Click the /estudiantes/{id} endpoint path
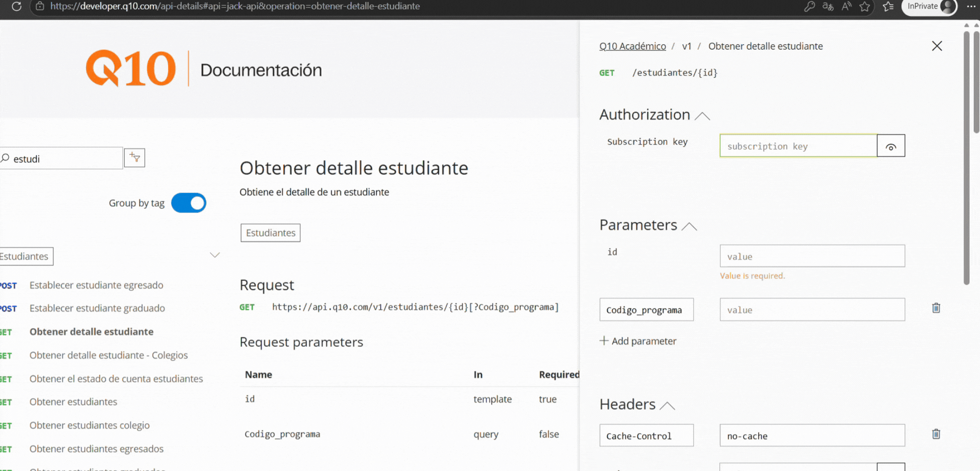 [675, 73]
